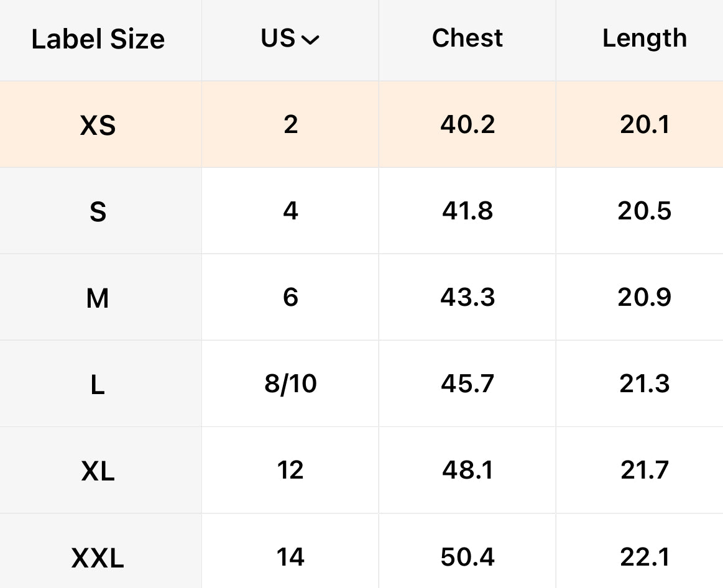723x588 pixels.
Task: Click US size 8/10 cell
Action: tap(290, 384)
